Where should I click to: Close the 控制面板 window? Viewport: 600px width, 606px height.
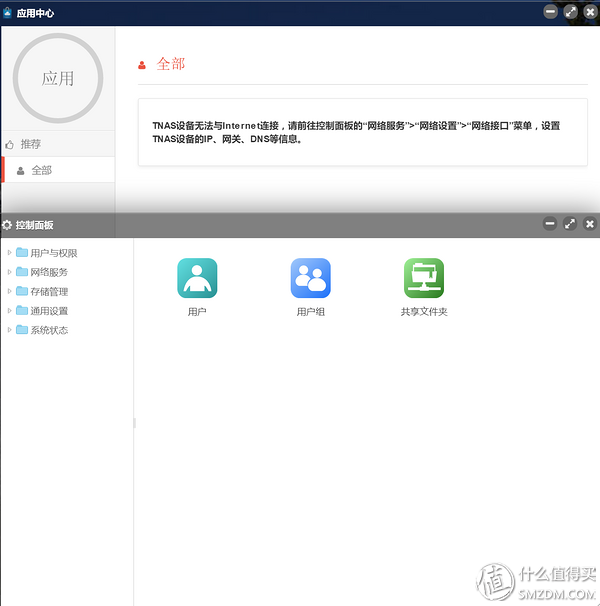tap(590, 223)
